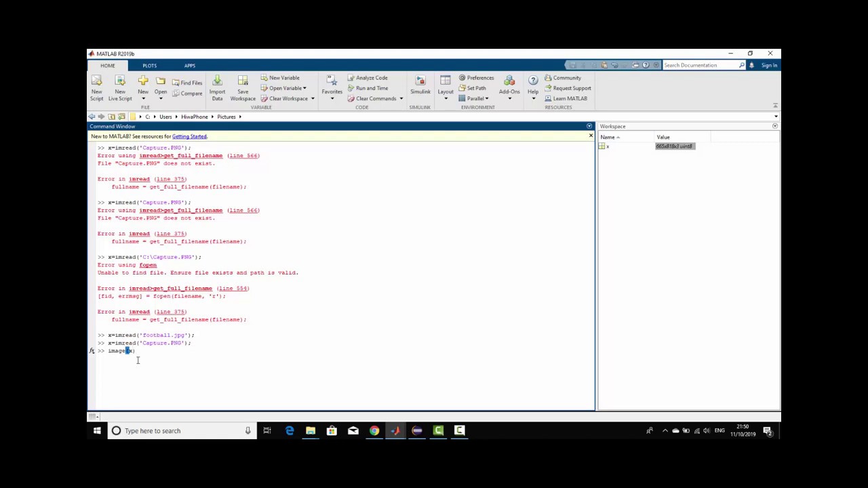Open the Help menu
Screen dimensions: 868x488
533,88
